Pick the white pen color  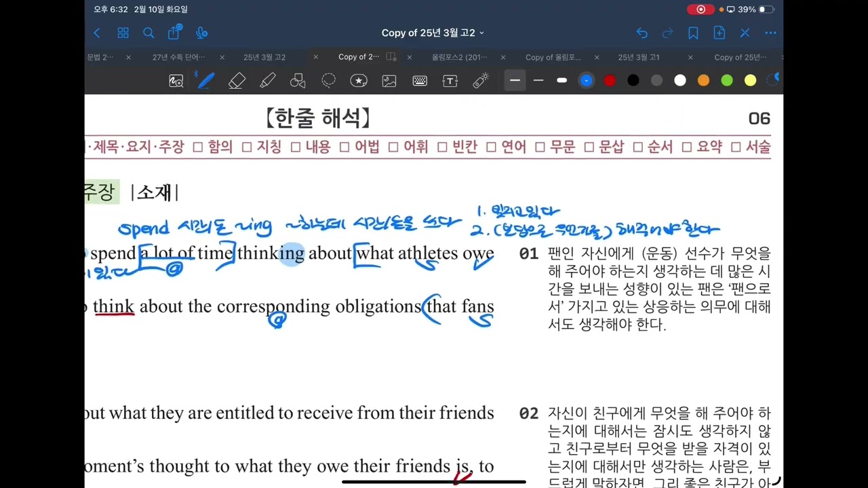click(680, 81)
